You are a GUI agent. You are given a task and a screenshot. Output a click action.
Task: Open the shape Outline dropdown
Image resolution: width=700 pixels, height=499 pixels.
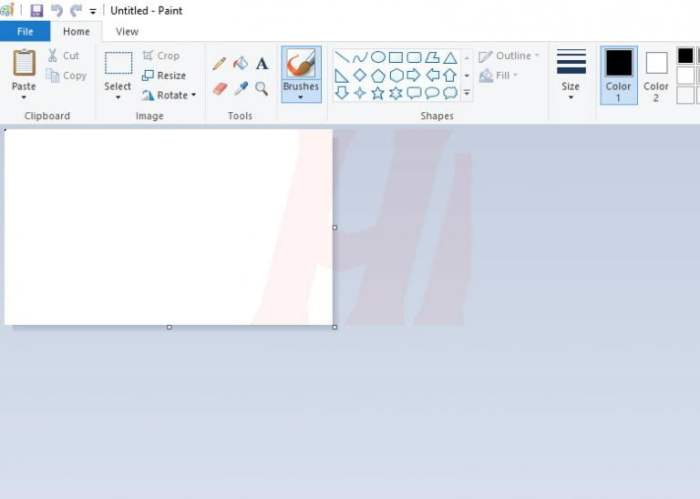pyautogui.click(x=509, y=56)
